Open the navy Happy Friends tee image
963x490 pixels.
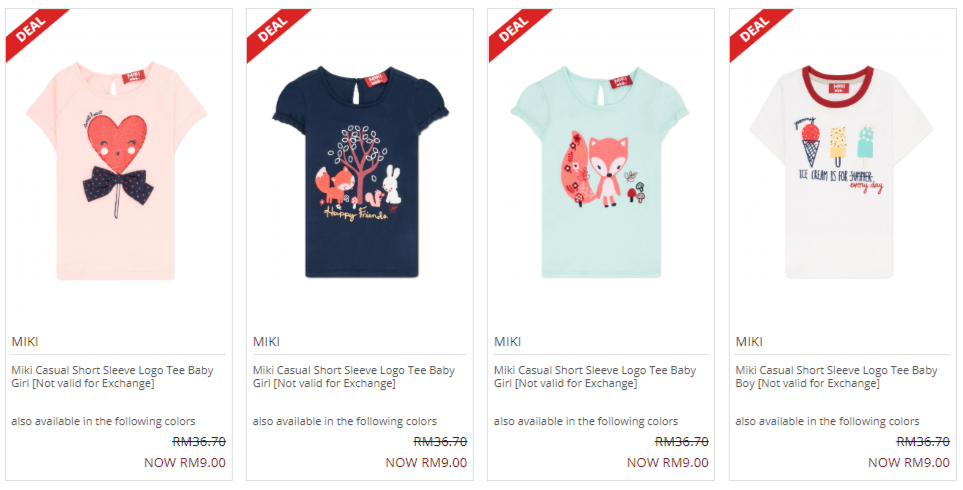pyautogui.click(x=361, y=172)
